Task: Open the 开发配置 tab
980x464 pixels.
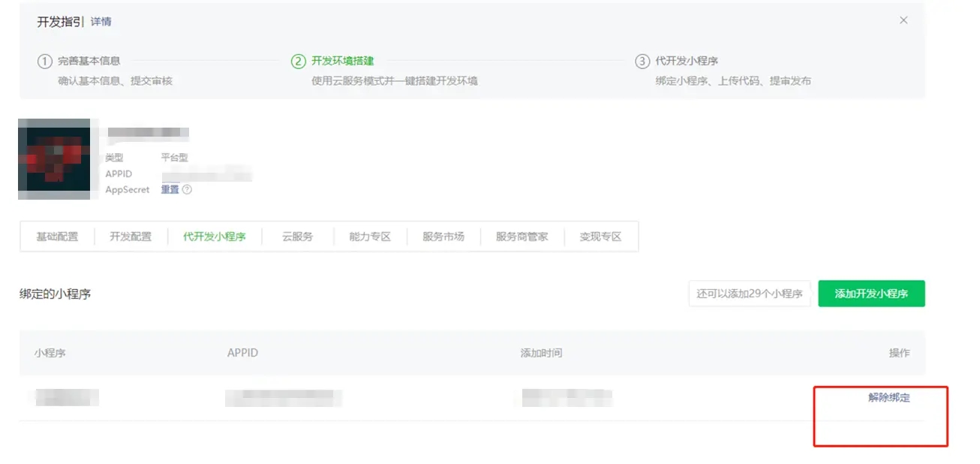Action: pos(131,237)
